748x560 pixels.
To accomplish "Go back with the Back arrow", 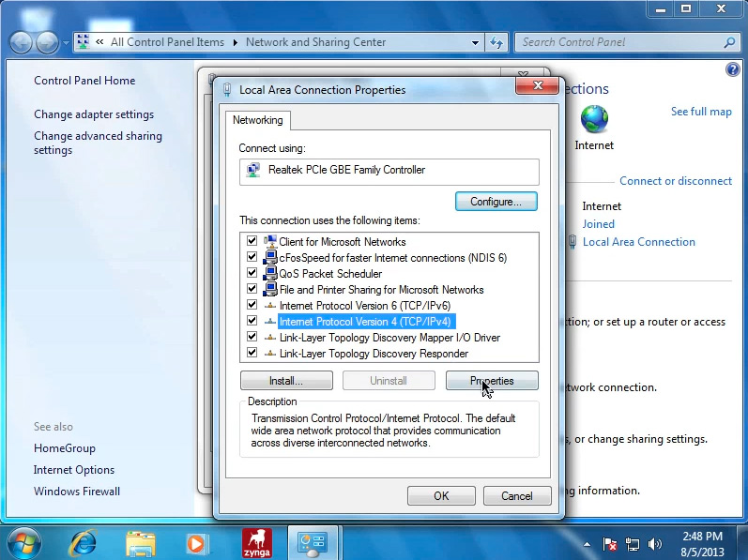I will 21,43.
